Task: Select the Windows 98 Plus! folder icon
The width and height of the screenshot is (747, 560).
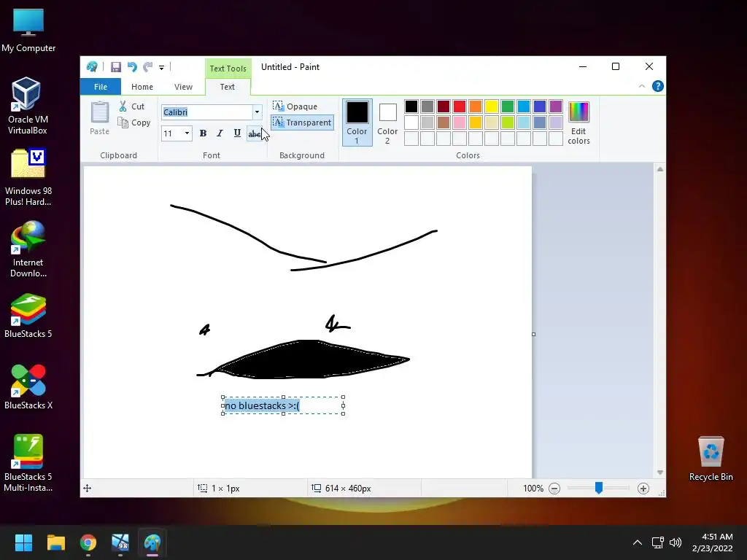Action: pos(28,177)
